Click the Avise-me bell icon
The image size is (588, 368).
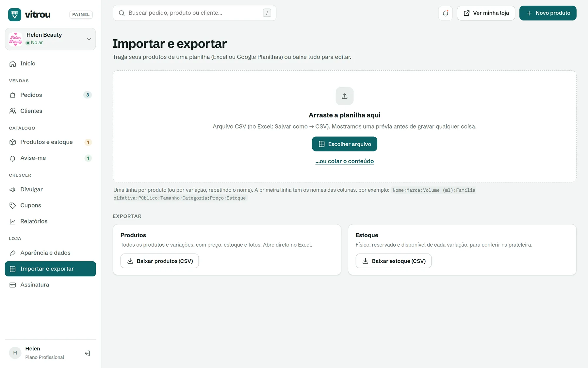13,158
